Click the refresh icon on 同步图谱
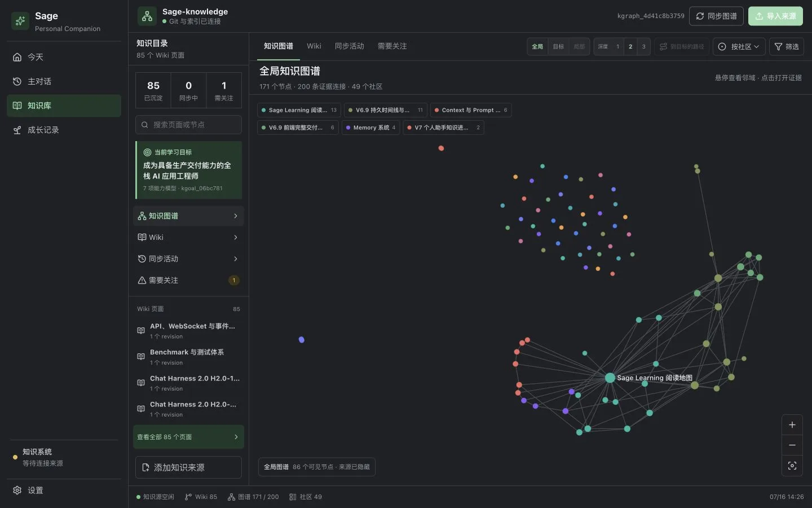Screen dimensions: 812x508 (700, 16)
